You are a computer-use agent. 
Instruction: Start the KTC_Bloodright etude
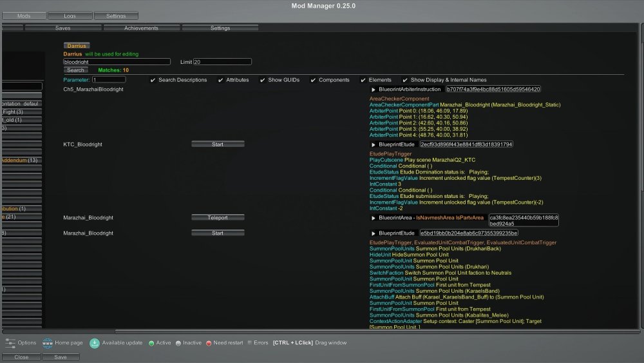218,144
